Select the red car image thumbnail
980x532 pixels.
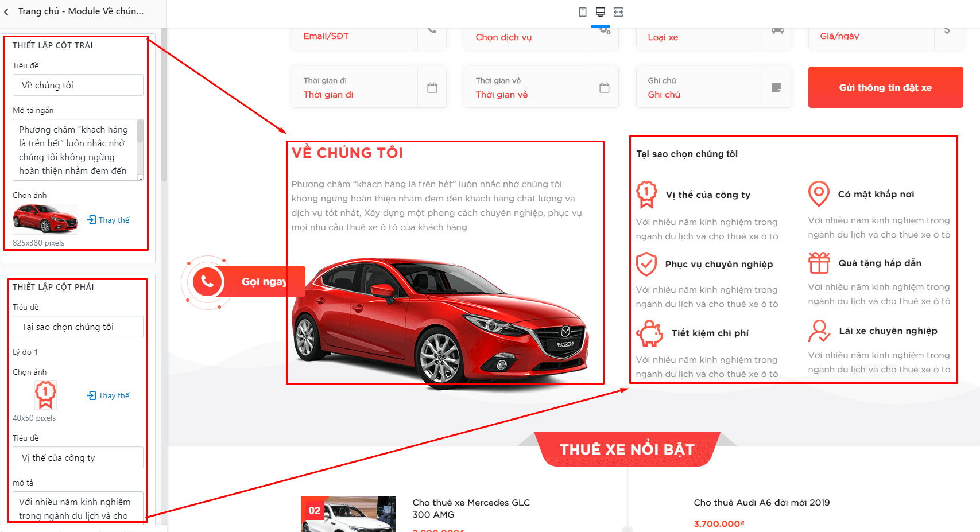[x=45, y=219]
